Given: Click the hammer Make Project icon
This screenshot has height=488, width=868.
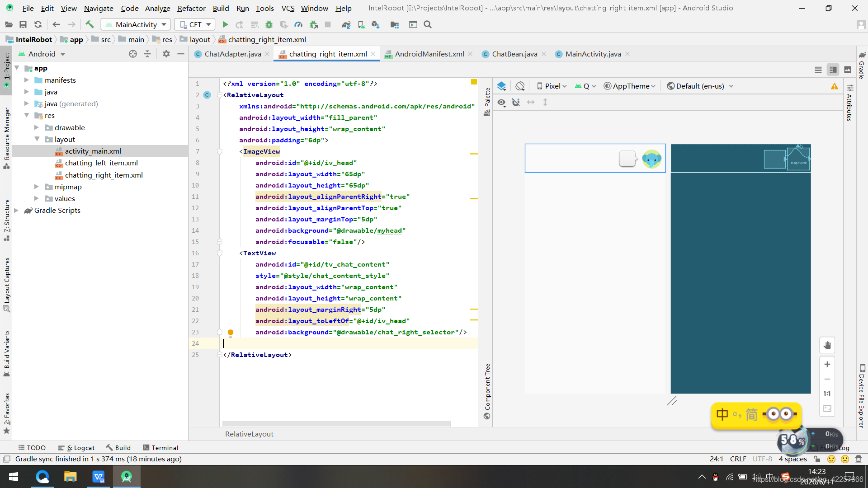Looking at the screenshot, I should pos(90,24).
